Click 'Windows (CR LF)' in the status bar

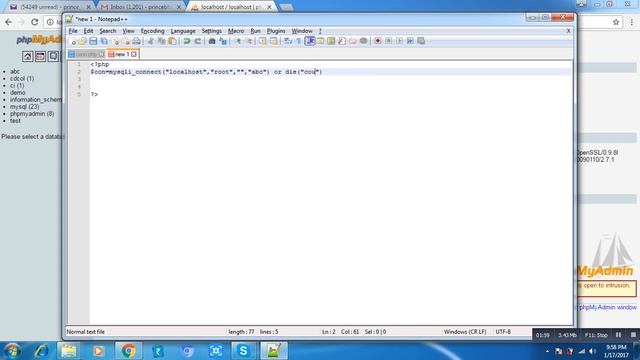[465, 332]
